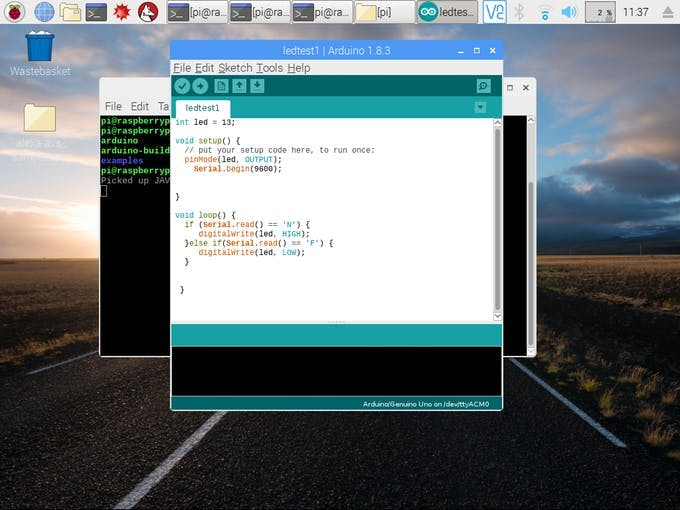680x510 pixels.
Task: Open the Wi-Fi network tray icon
Action: 545,13
